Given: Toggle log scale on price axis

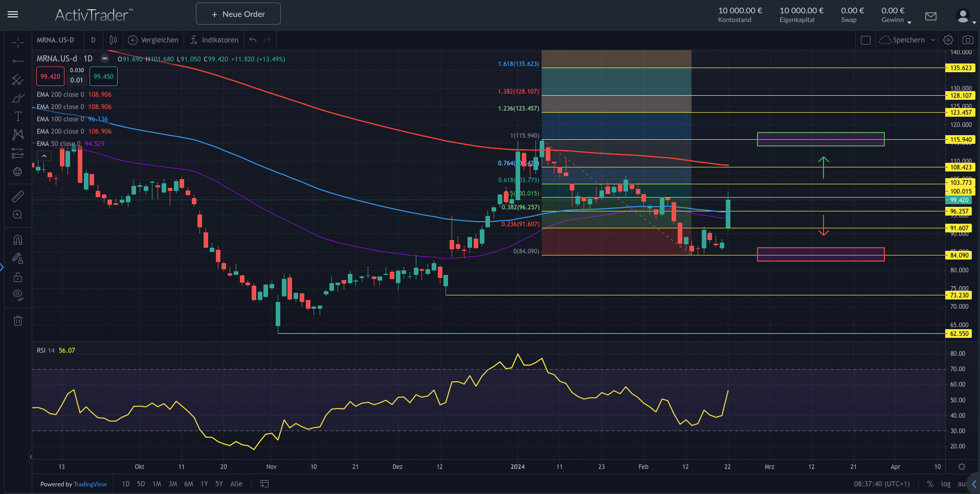Looking at the screenshot, I should pos(946,484).
